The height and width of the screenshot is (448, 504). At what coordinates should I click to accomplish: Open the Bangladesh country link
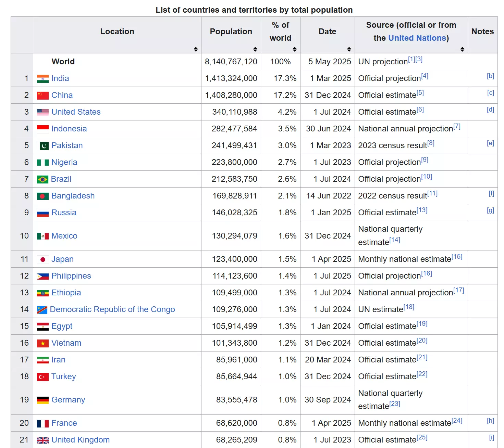[73, 196]
